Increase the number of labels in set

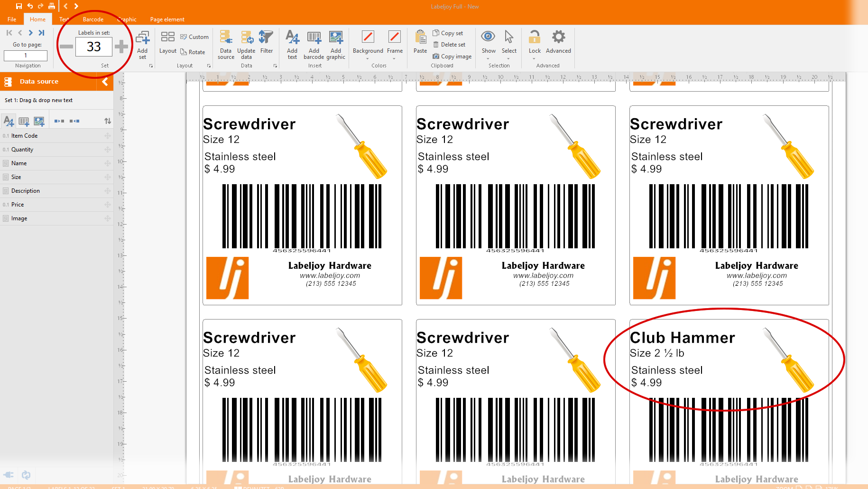121,47
